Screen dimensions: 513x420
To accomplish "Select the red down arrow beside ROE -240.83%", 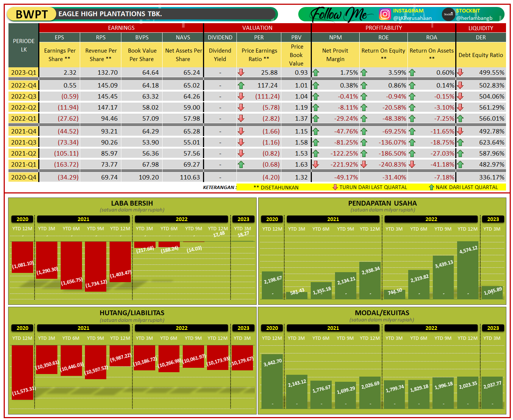I will point(364,164).
